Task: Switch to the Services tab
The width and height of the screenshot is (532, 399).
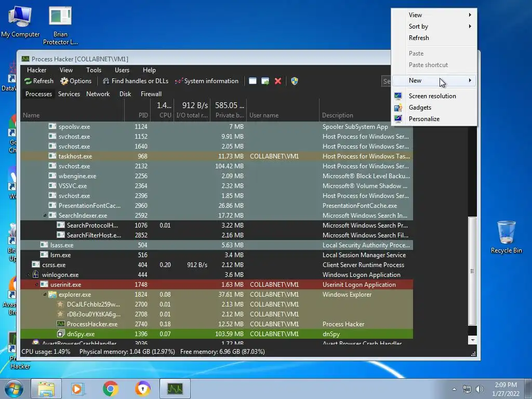Action: pyautogui.click(x=69, y=94)
